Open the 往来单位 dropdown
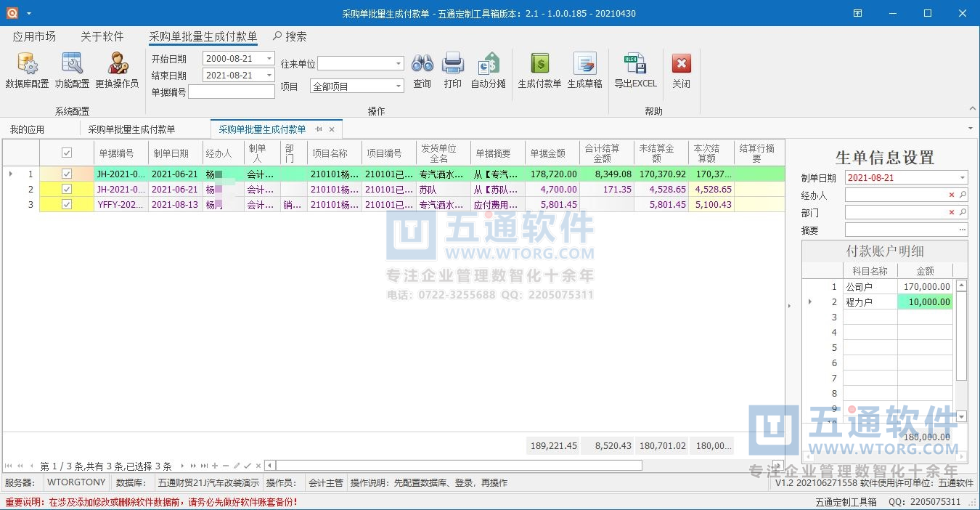Viewport: 980px width, 510px height. pyautogui.click(x=399, y=64)
